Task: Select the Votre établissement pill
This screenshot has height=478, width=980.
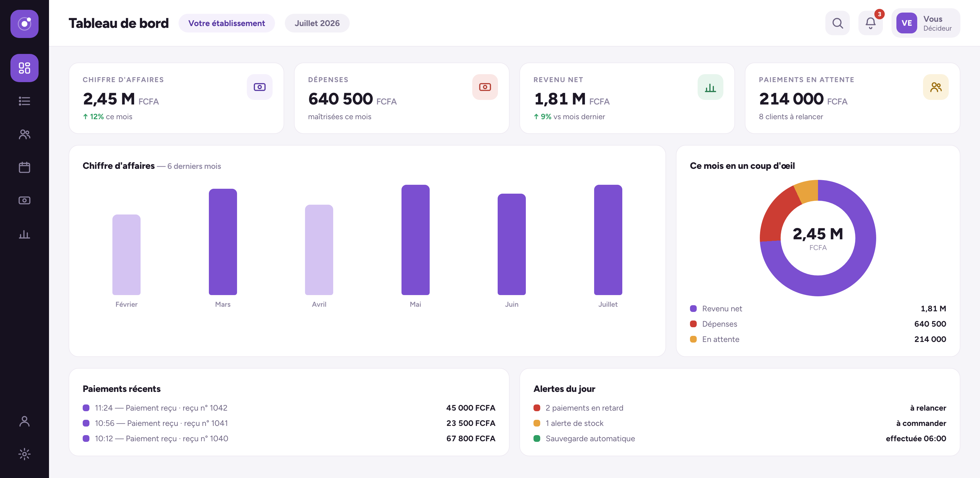Action: pyautogui.click(x=227, y=23)
